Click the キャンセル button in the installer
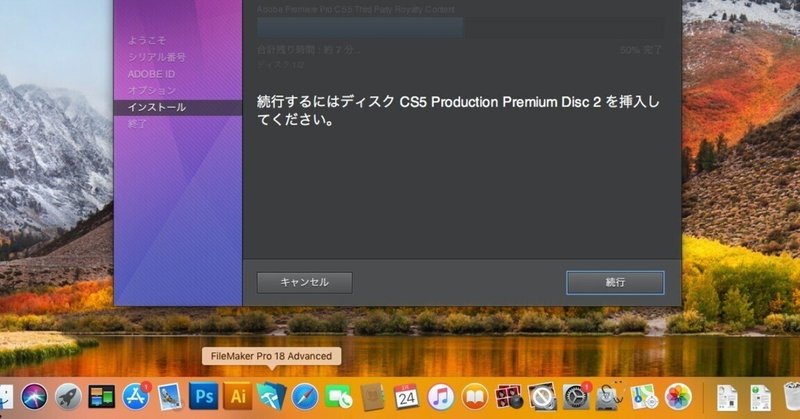Screen dimensions: 800x419 (304, 282)
